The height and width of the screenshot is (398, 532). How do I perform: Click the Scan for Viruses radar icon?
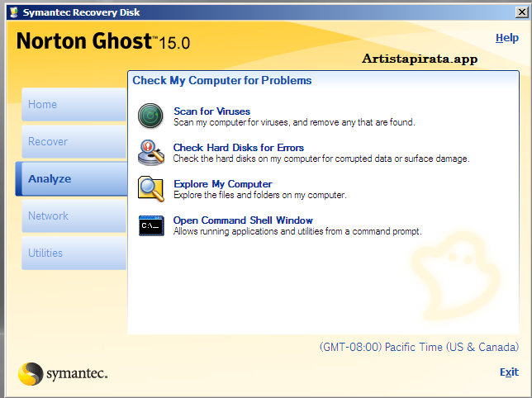coord(150,116)
